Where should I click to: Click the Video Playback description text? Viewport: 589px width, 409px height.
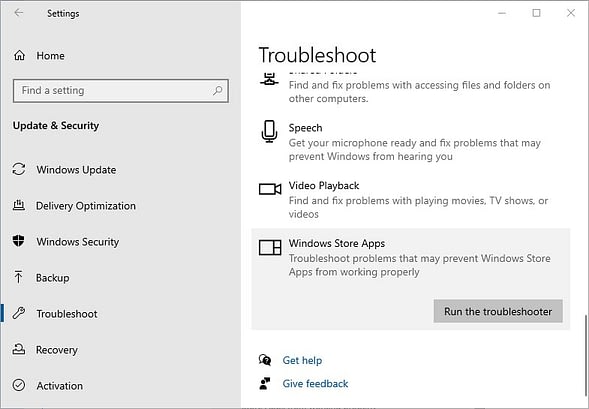[x=418, y=207]
